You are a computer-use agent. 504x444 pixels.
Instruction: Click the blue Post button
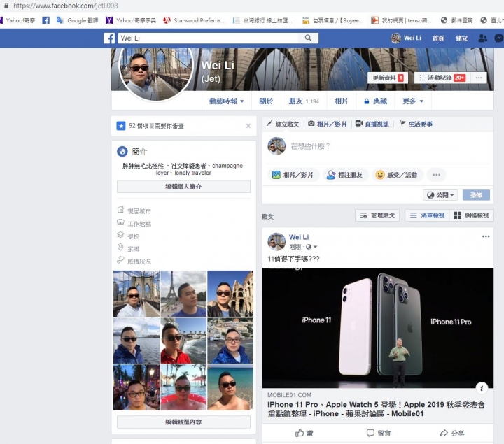(x=476, y=195)
